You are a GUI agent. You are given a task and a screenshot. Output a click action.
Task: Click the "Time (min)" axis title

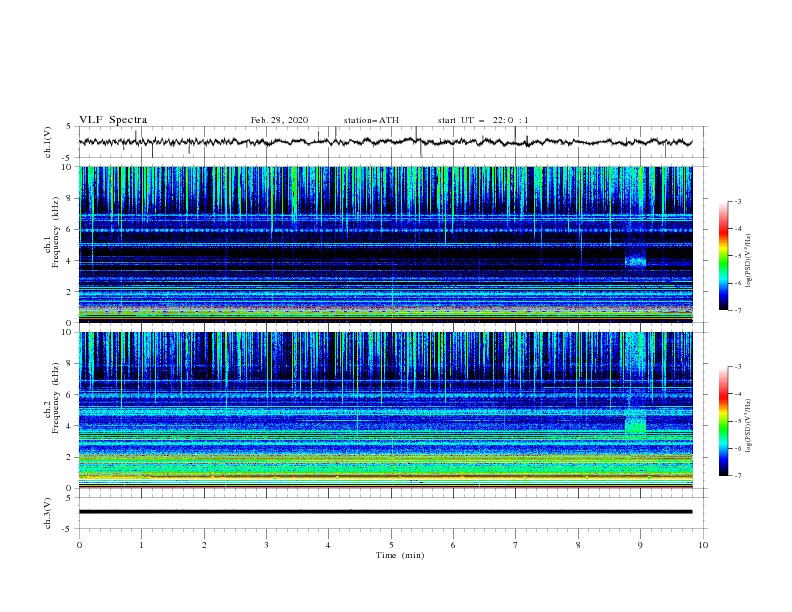pyautogui.click(x=400, y=555)
